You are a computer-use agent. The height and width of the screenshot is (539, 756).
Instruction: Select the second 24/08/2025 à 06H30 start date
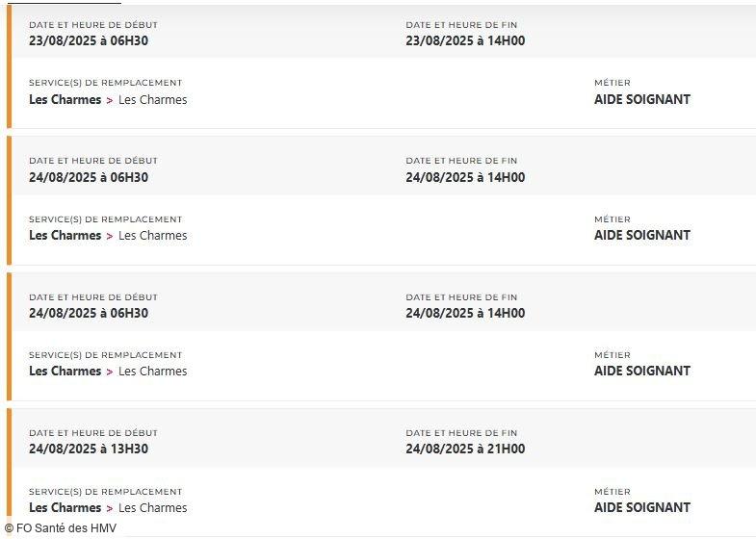click(89, 313)
